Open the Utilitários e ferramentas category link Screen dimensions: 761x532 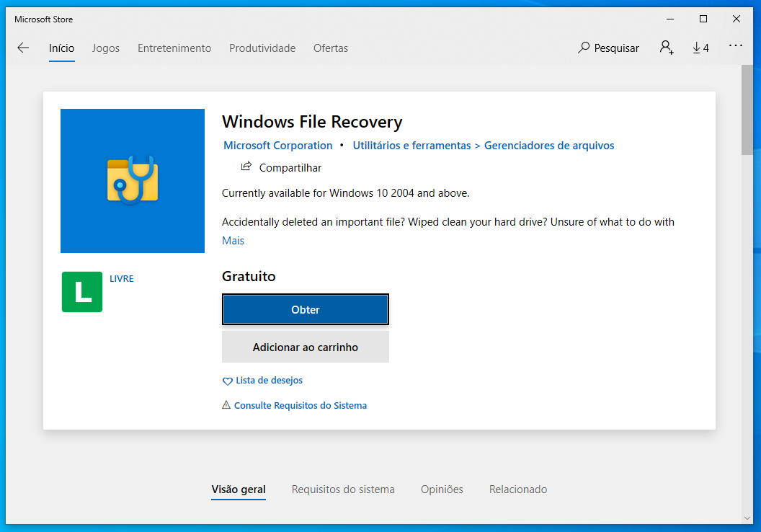point(411,145)
